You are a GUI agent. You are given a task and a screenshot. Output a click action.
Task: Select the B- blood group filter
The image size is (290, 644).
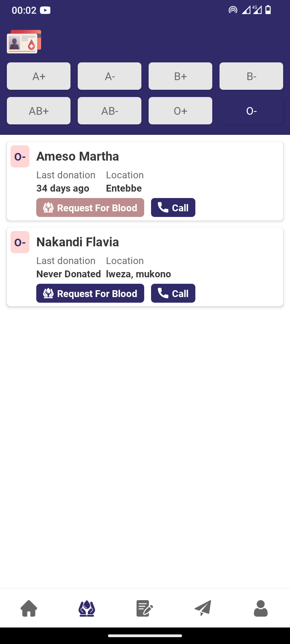[251, 76]
